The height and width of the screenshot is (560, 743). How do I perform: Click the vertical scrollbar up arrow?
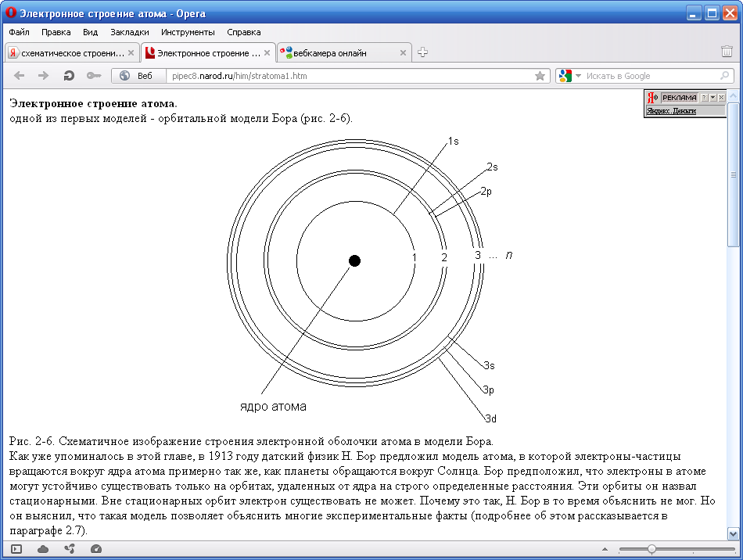point(733,96)
